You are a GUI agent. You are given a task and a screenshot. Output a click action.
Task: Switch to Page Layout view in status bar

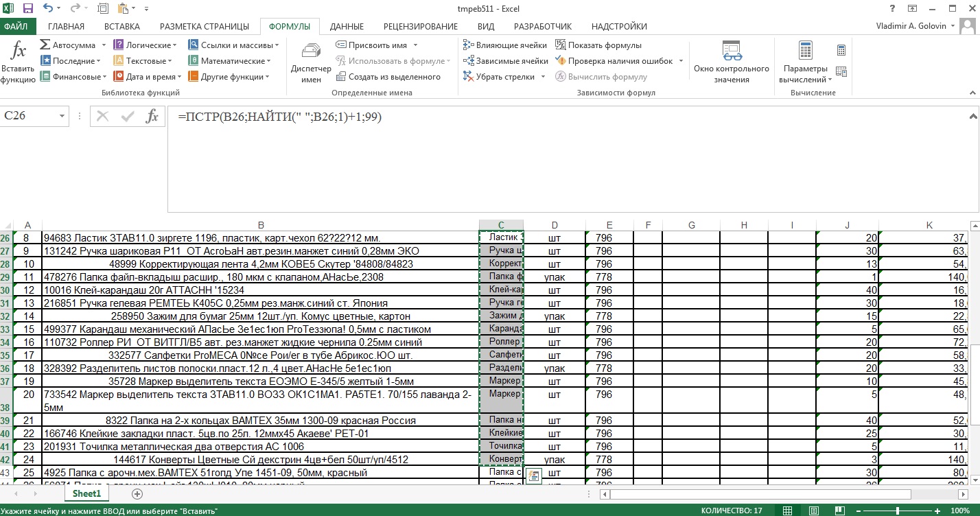[x=810, y=511]
